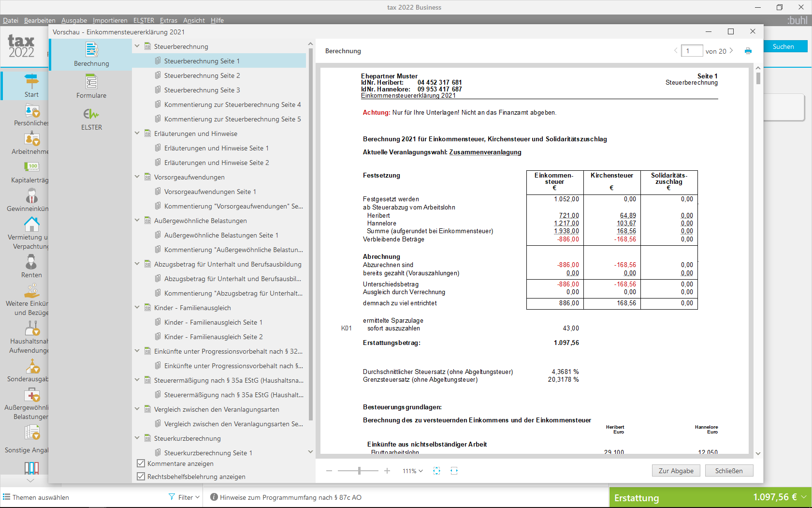The height and width of the screenshot is (508, 812).
Task: Open the Ausgabe menu
Action: point(74,20)
